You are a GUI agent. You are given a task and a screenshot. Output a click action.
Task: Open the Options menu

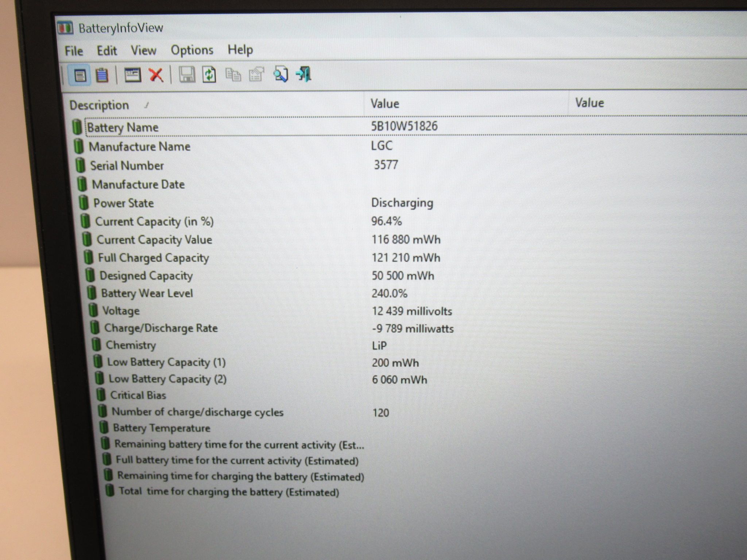pos(192,50)
